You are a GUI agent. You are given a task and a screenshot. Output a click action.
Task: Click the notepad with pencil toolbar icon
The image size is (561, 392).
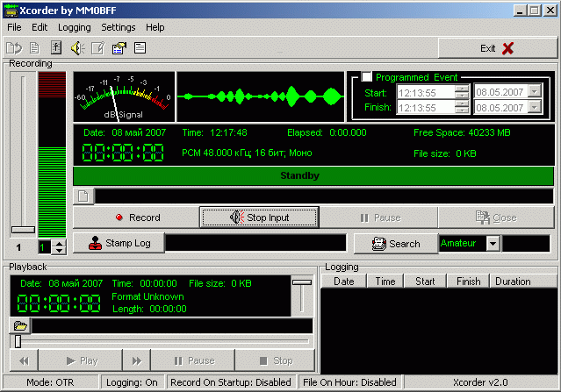98,48
